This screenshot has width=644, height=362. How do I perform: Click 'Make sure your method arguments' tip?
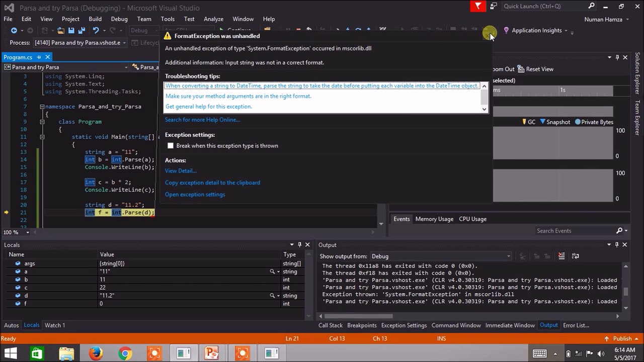[x=238, y=96]
